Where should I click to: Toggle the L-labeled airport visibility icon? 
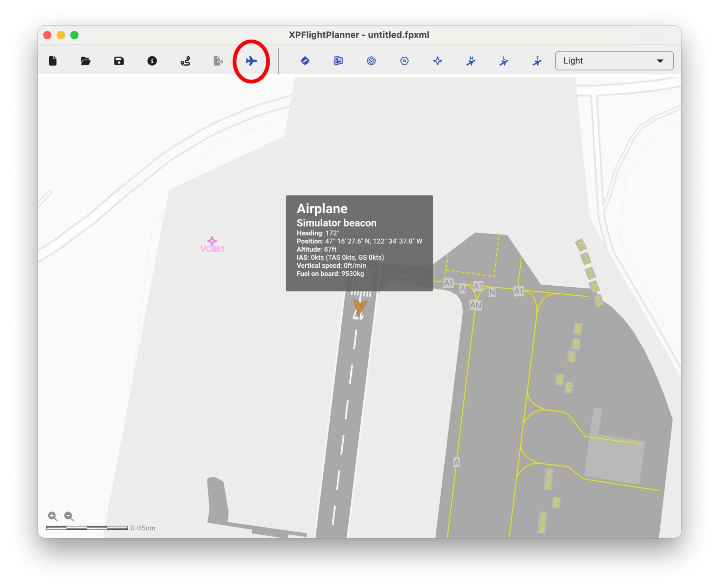tap(504, 61)
